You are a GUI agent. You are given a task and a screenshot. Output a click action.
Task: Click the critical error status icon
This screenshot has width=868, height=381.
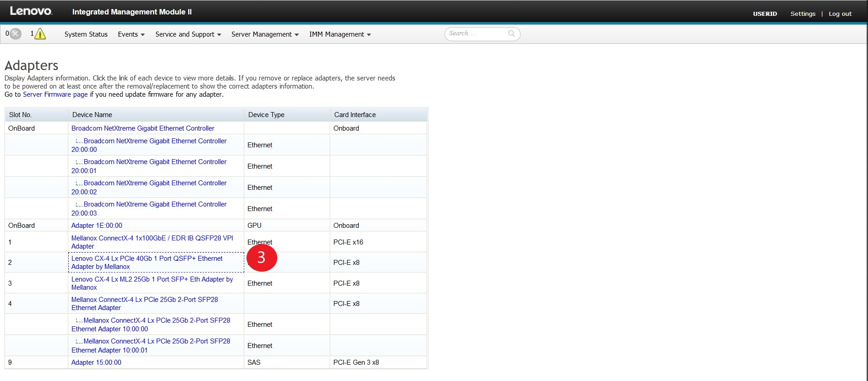[x=15, y=34]
